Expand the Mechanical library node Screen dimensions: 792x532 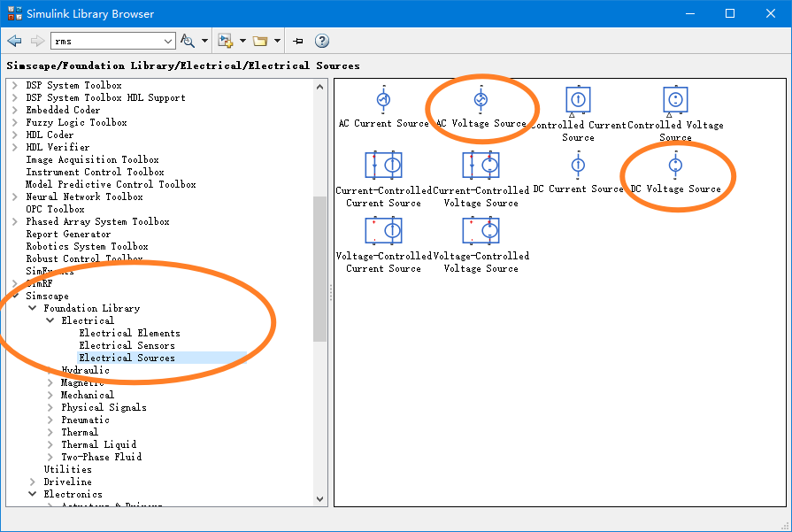50,395
